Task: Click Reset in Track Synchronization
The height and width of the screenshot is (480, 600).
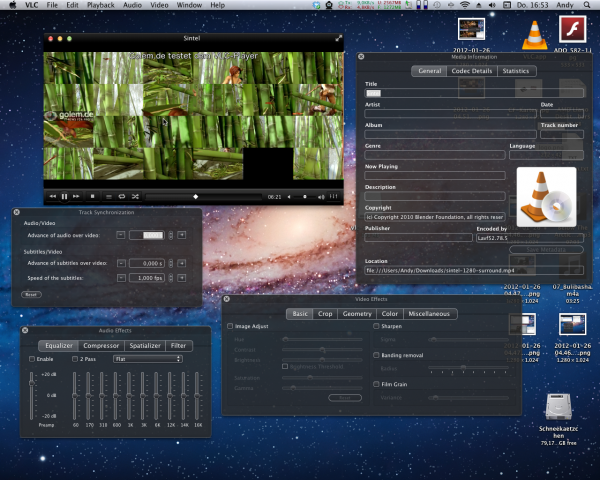Action: pos(31,294)
